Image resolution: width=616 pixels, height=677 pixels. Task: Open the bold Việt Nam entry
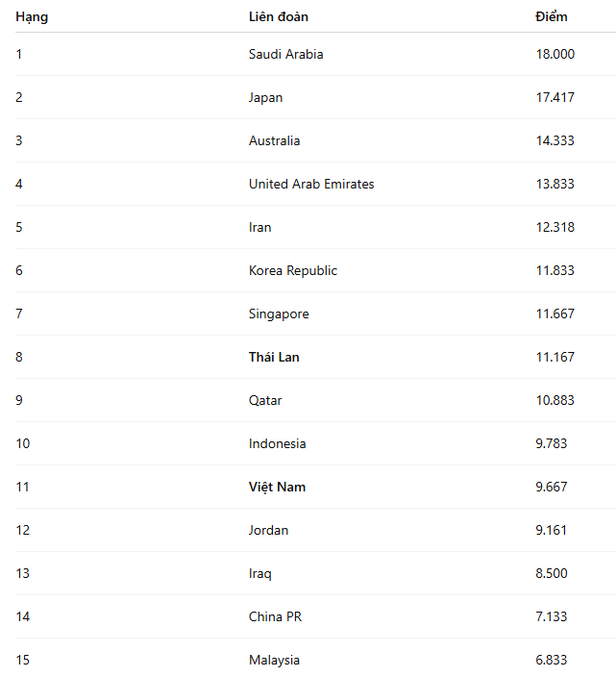click(277, 487)
